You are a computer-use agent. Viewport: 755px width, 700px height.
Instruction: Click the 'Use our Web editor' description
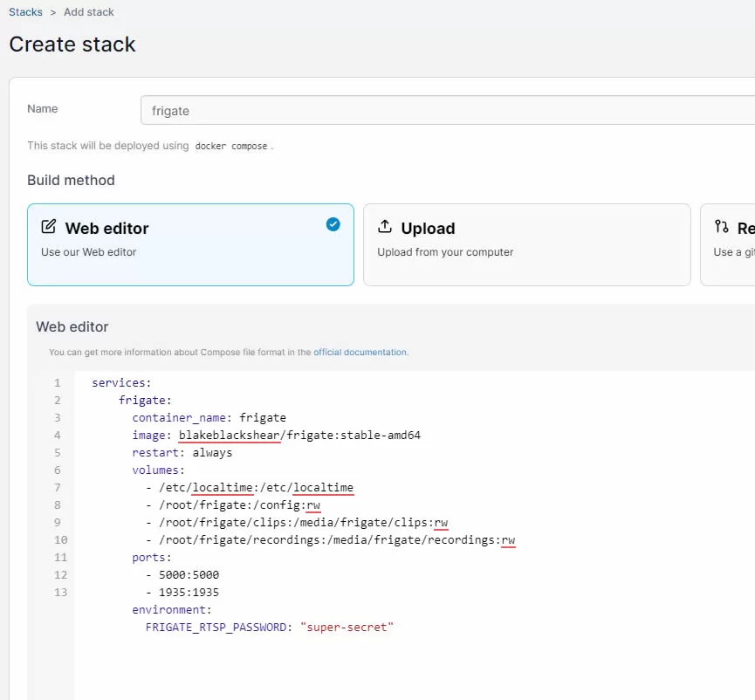[x=89, y=251]
